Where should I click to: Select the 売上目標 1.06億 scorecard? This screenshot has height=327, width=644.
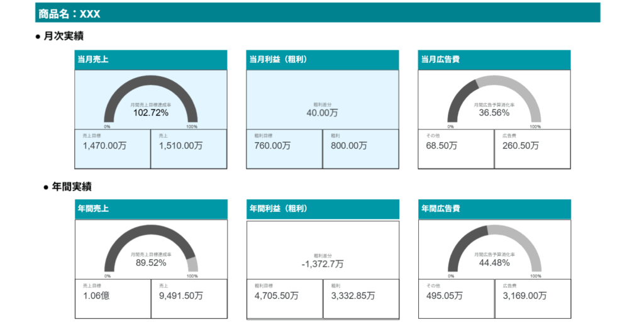click(113, 299)
